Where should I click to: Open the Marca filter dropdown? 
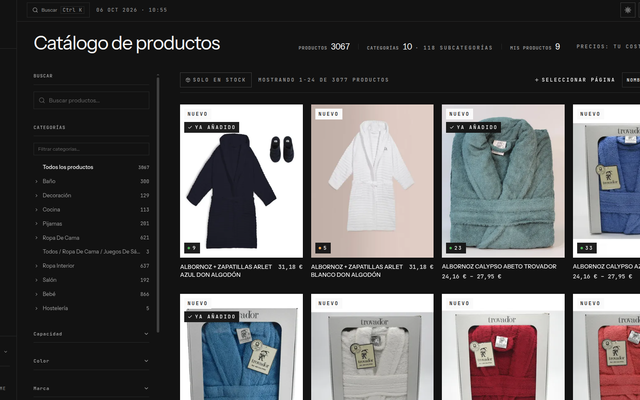(x=91, y=388)
